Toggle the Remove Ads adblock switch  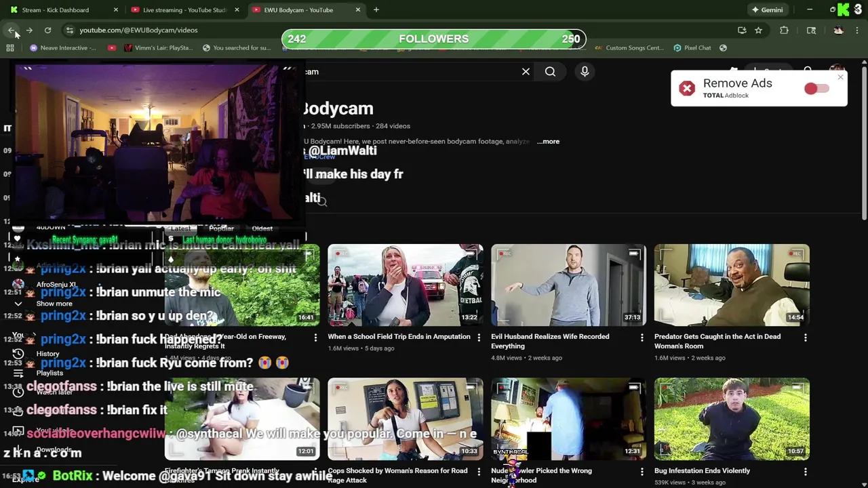click(x=816, y=89)
